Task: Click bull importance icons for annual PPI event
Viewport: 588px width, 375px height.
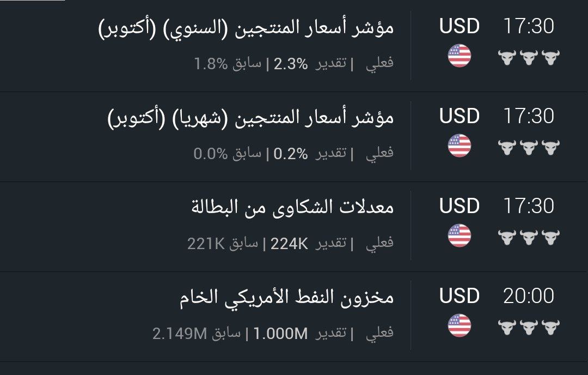Action: 529,57
